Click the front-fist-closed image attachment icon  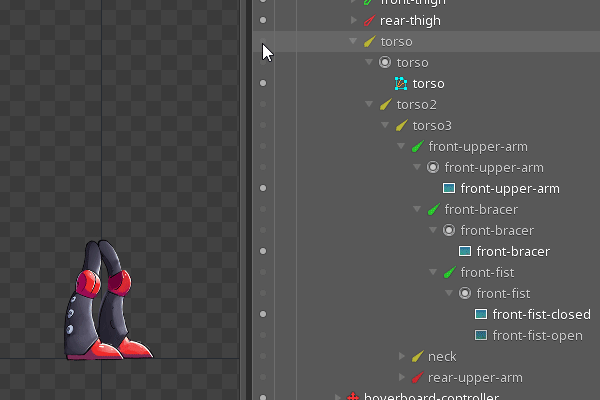tap(481, 315)
